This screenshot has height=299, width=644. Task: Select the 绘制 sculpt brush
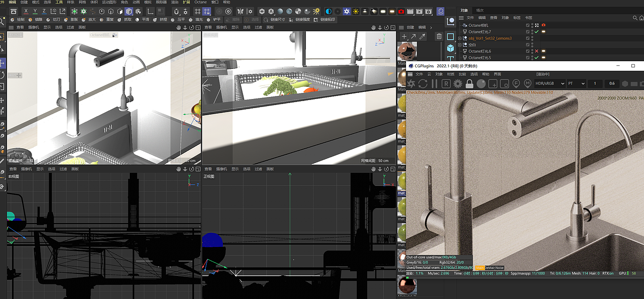coord(17,20)
